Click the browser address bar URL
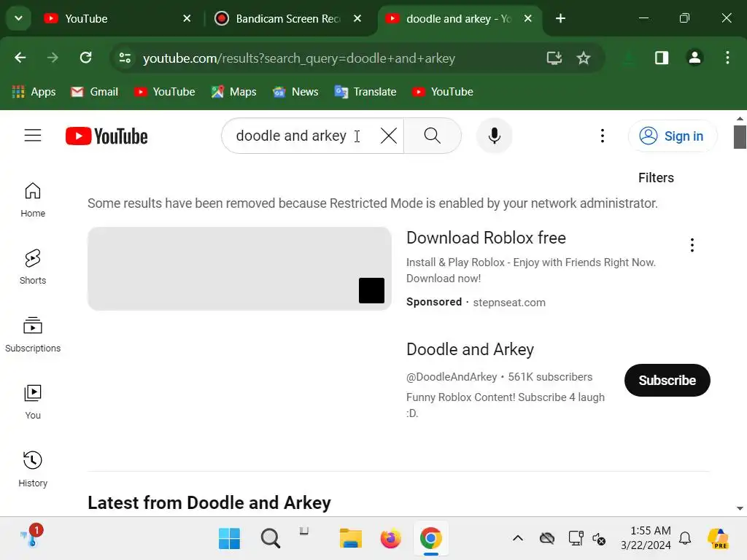Image resolution: width=747 pixels, height=560 pixels. pyautogui.click(x=298, y=58)
